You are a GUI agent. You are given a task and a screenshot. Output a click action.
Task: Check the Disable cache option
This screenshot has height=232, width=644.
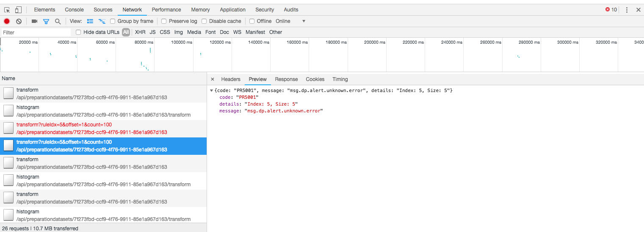(x=204, y=21)
